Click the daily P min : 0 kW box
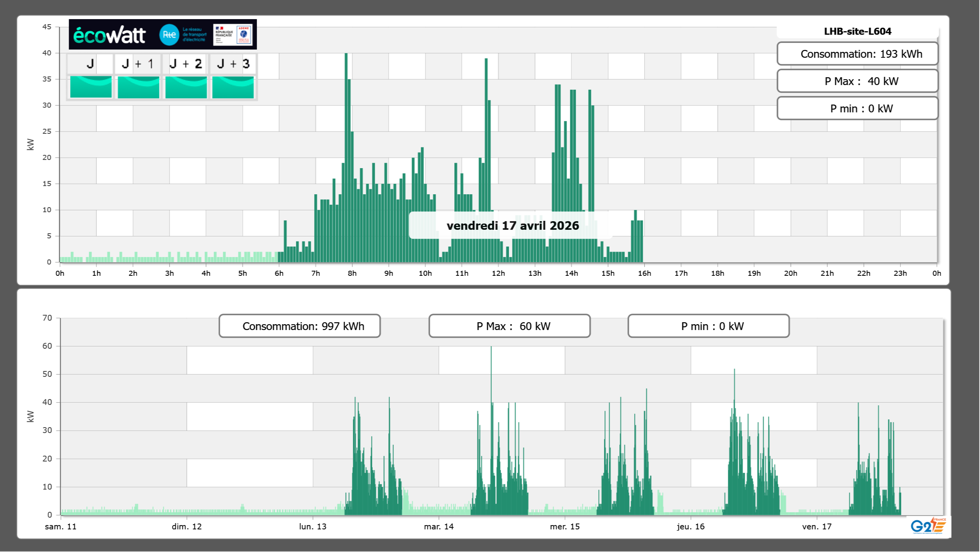This screenshot has width=980, height=552. coord(857,108)
